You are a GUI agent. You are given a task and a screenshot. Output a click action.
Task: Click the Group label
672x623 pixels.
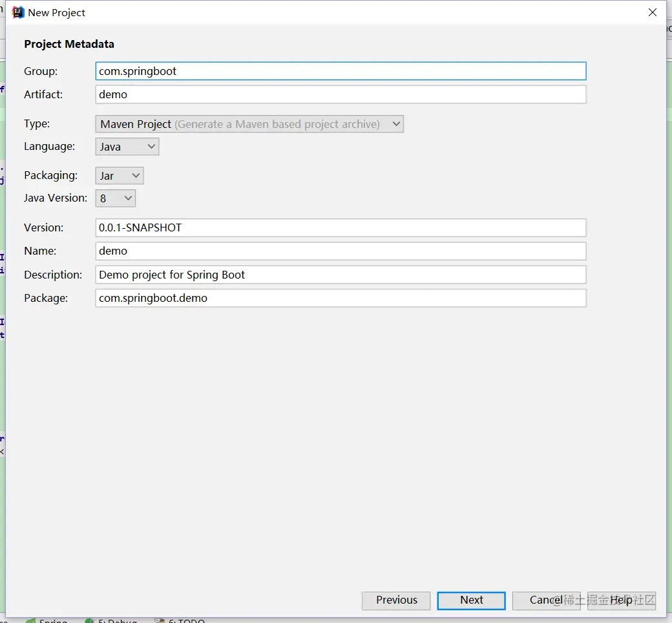[41, 71]
